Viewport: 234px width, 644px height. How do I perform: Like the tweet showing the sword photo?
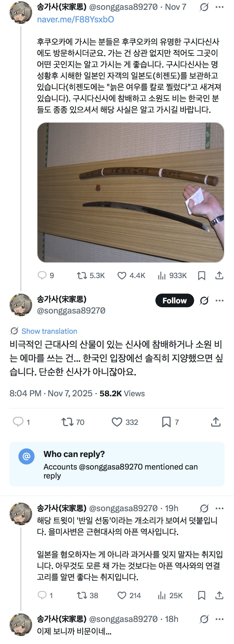coord(122,275)
